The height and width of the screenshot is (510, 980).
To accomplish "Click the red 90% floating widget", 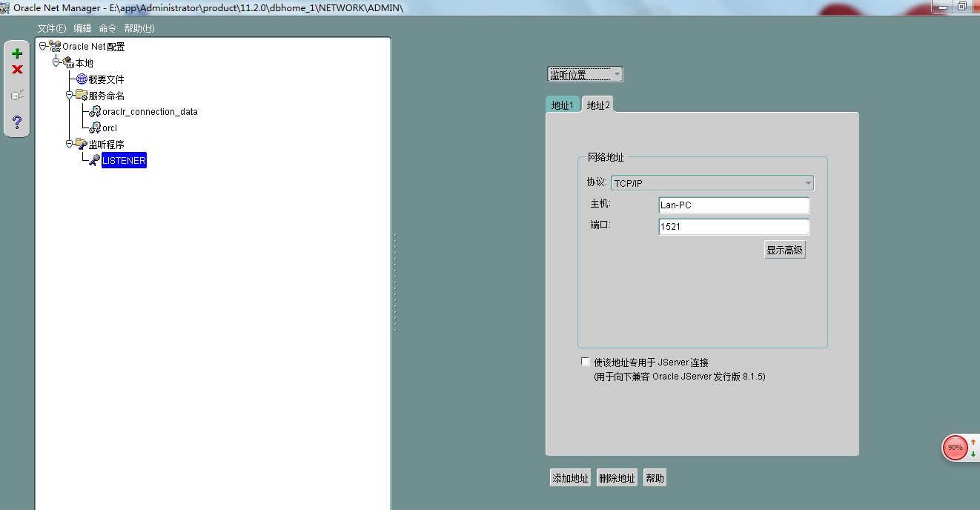I will (x=955, y=447).
